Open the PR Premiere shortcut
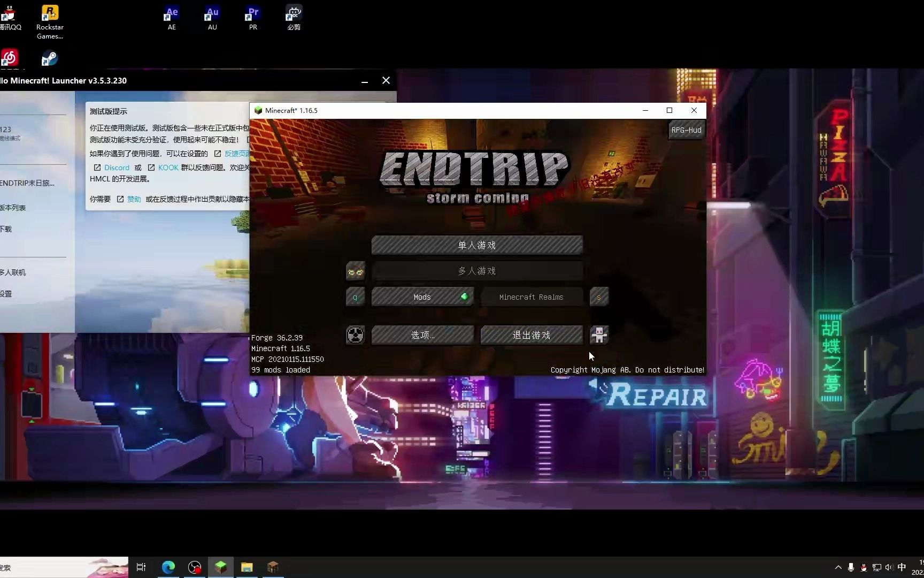This screenshot has height=578, width=924. click(x=253, y=18)
